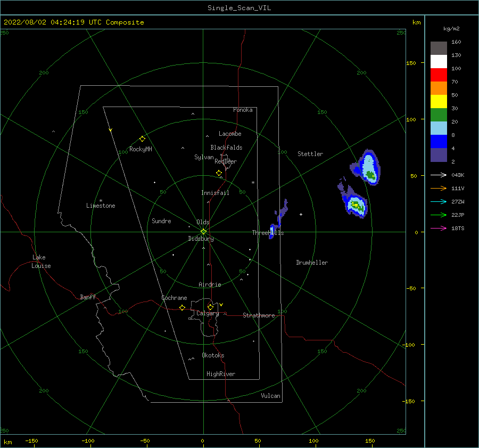The height and width of the screenshot is (448, 479).
Task: Click the 18TS legend label
Action: click(x=458, y=228)
